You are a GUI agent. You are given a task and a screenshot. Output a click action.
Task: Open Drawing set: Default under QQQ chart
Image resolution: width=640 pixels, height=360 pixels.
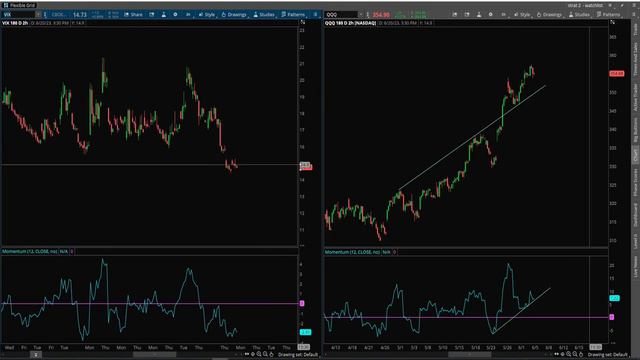(608, 355)
